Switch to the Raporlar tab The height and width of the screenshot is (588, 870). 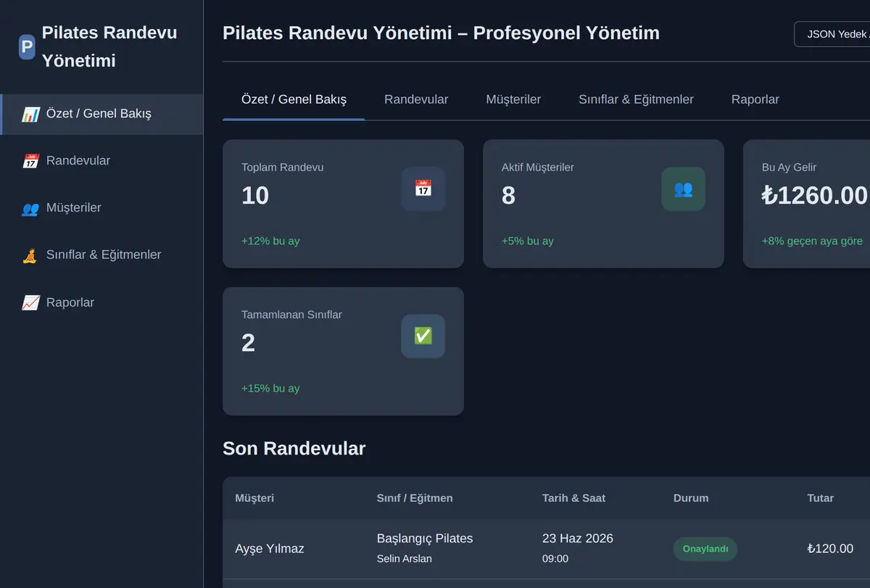tap(755, 99)
